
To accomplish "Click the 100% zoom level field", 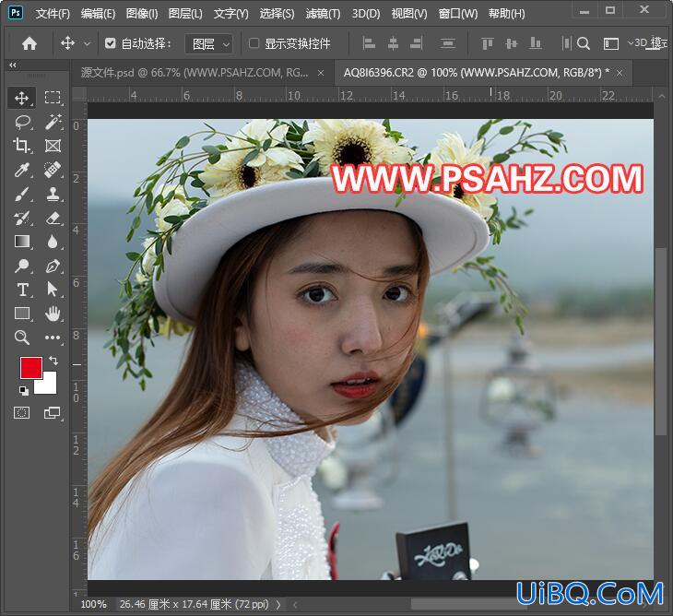I will point(93,604).
